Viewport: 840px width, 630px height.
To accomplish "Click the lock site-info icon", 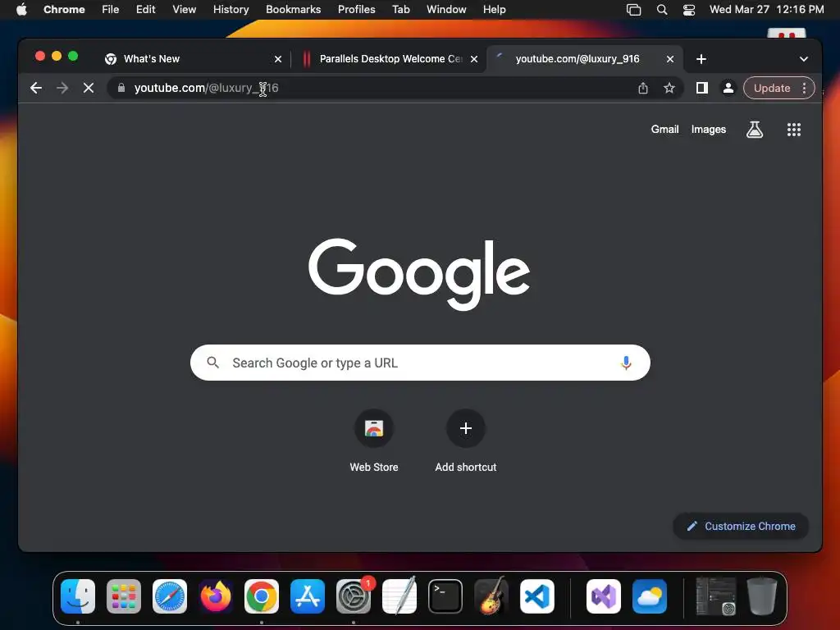I will (x=121, y=88).
